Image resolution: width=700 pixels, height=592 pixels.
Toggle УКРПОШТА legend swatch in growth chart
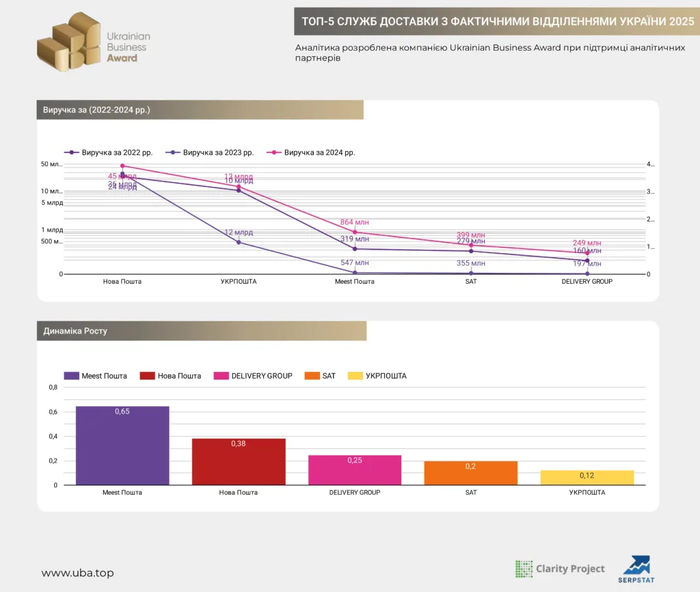pyautogui.click(x=355, y=376)
